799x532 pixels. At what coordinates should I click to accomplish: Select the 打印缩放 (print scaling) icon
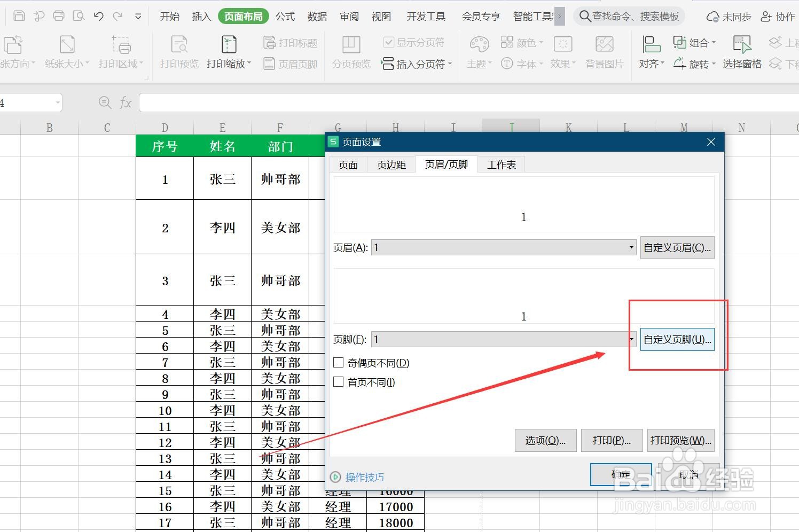[x=228, y=52]
